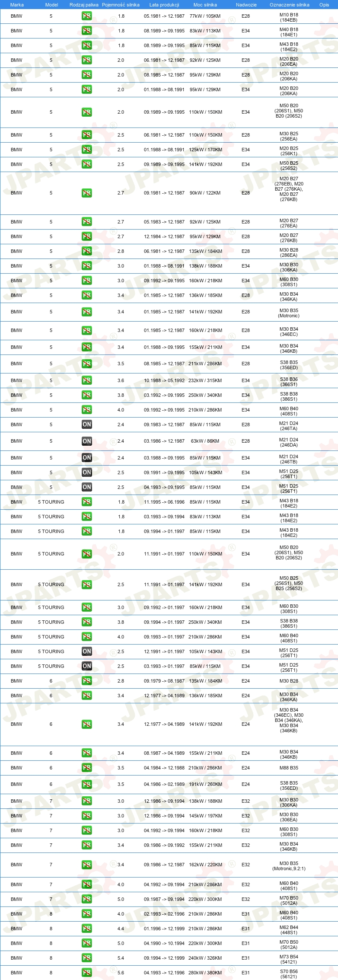Viewport: 338px width, 980px height.
Task: Click the Lata produkcji column header
Action: pos(164,5)
